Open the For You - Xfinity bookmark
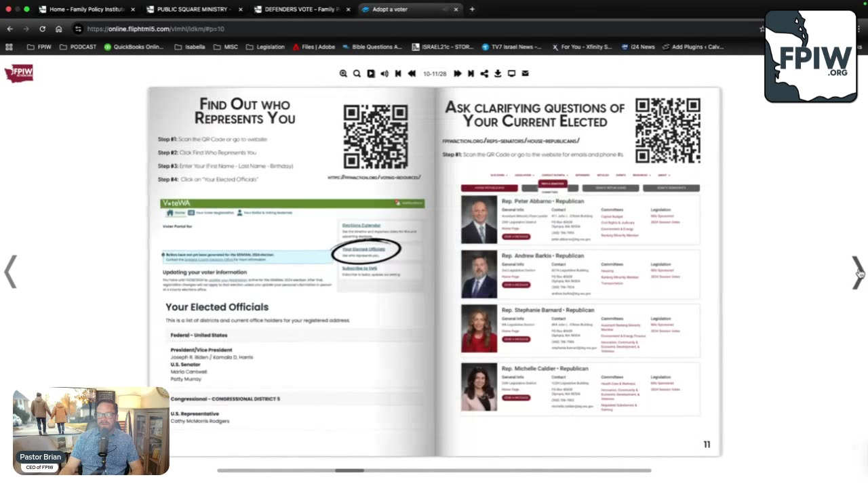The image size is (868, 488). point(582,47)
